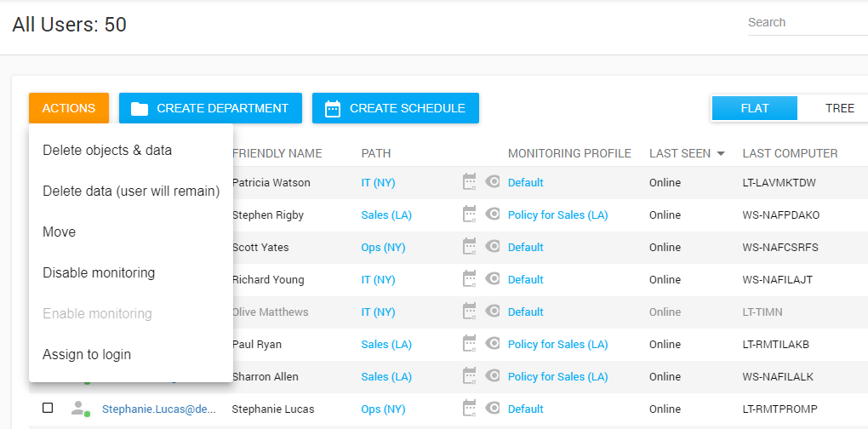This screenshot has height=429, width=868.
Task: Open Stephanie.Lucas@de... user link
Action: 159,409
